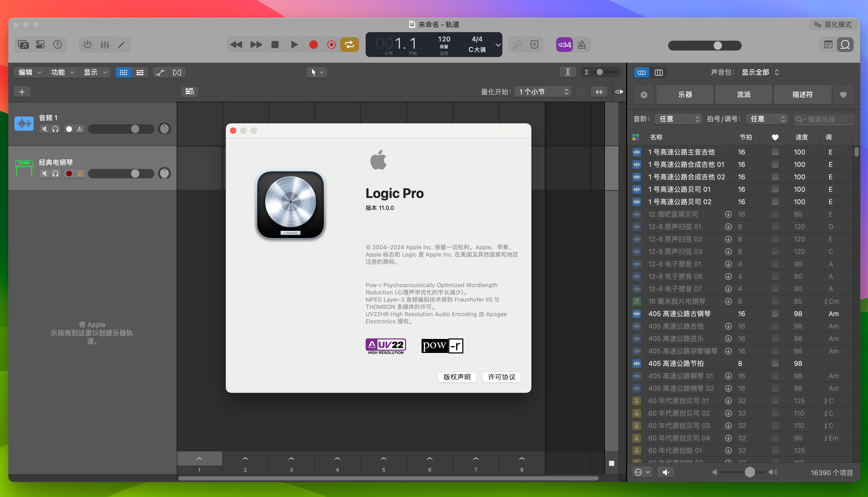Screen dimensions: 868x497
Task: Mute the 经典电钢琴 track
Action: [44, 174]
